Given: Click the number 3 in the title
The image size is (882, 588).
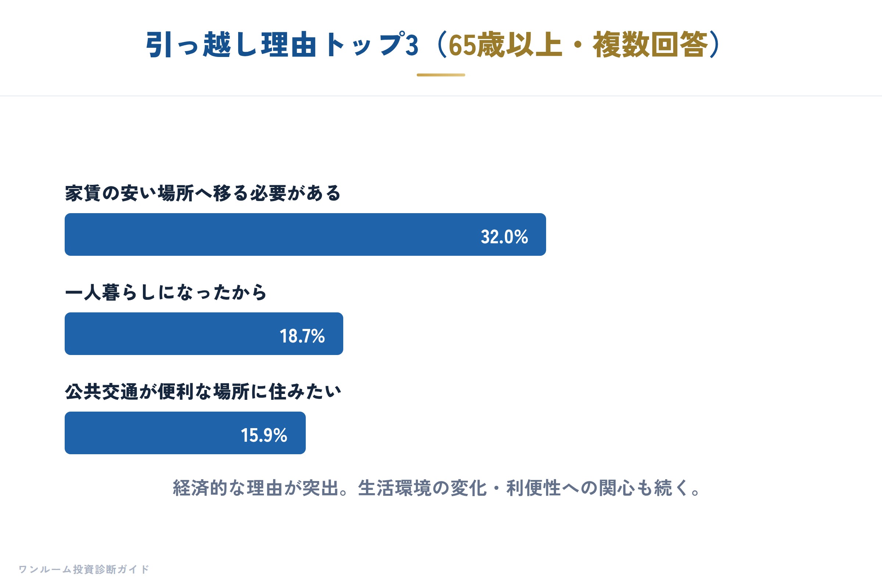Looking at the screenshot, I should coord(412,45).
